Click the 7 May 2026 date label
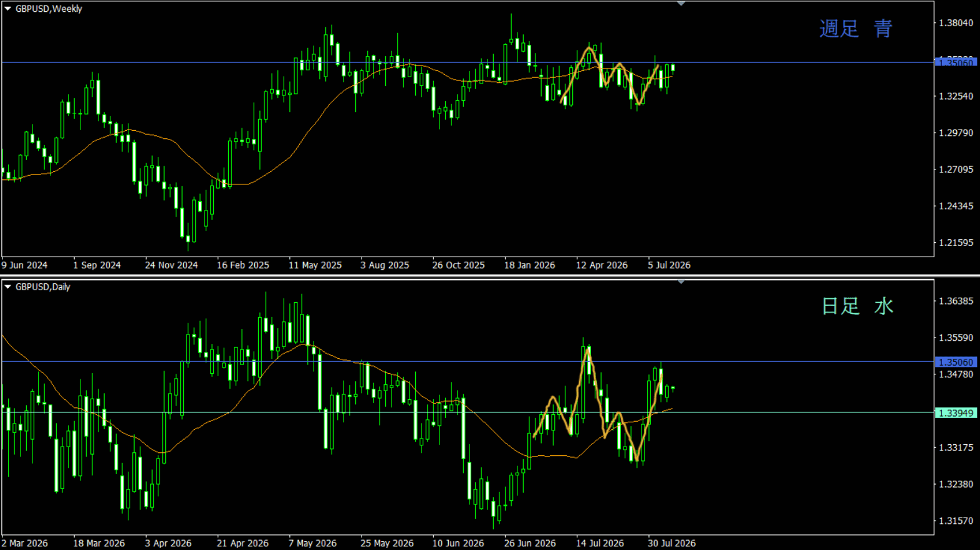Image resolution: width=980 pixels, height=550 pixels. [312, 543]
